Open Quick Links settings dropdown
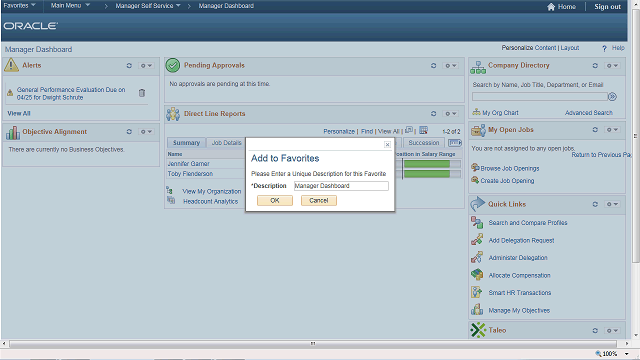 tap(612, 204)
